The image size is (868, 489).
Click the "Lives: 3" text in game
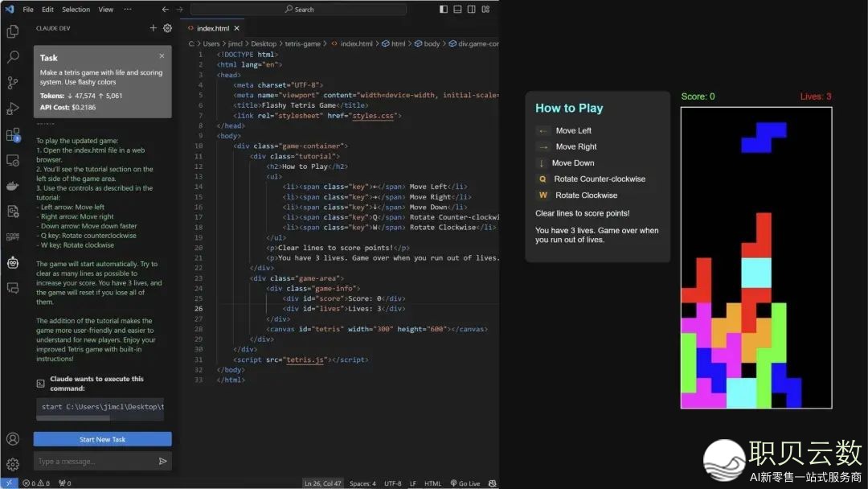(816, 97)
